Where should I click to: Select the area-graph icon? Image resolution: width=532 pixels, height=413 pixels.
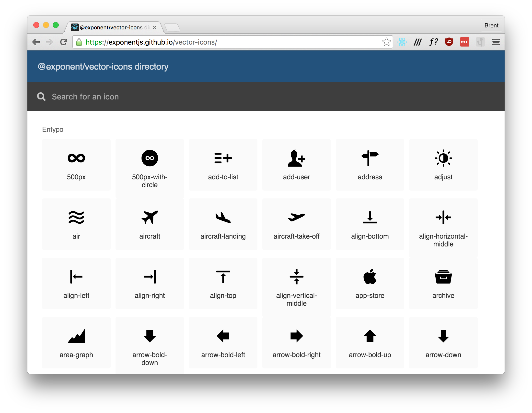(x=76, y=336)
